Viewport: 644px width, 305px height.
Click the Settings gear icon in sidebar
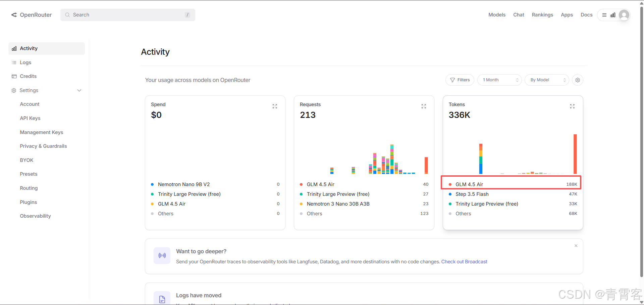pyautogui.click(x=14, y=90)
